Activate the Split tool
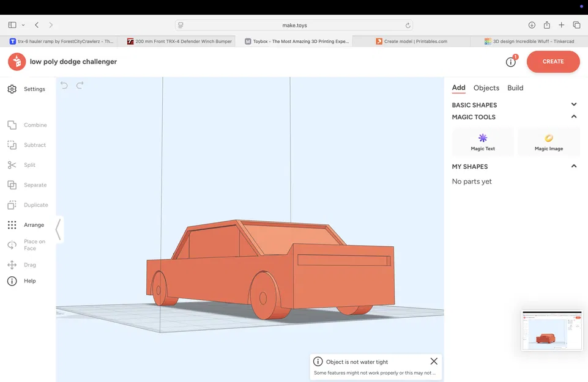The width and height of the screenshot is (588, 382). (24, 164)
